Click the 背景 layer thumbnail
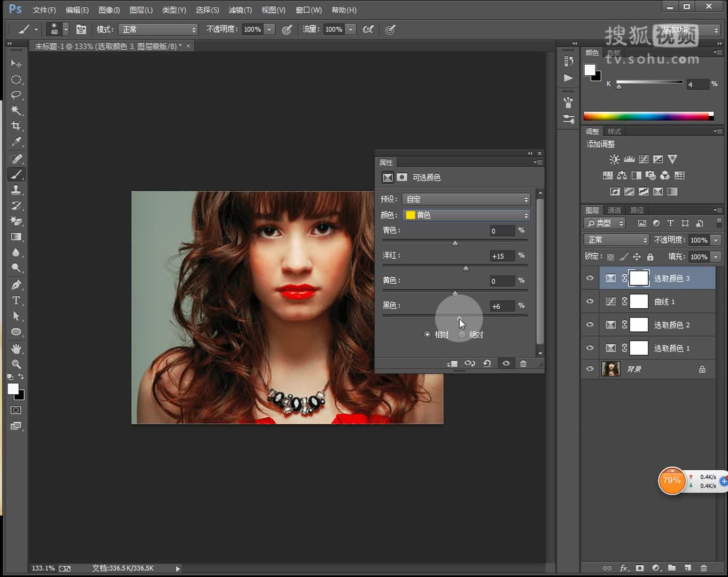Viewport: 728px width, 577px height. [x=610, y=369]
